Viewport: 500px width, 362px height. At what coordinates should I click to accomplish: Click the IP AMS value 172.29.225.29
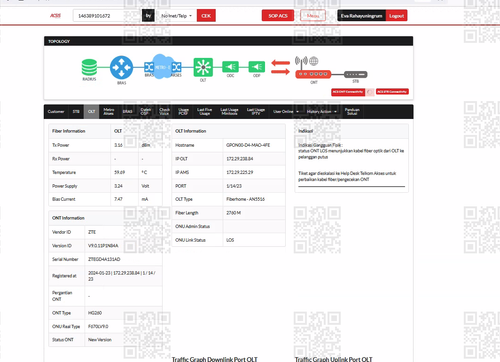tap(239, 172)
